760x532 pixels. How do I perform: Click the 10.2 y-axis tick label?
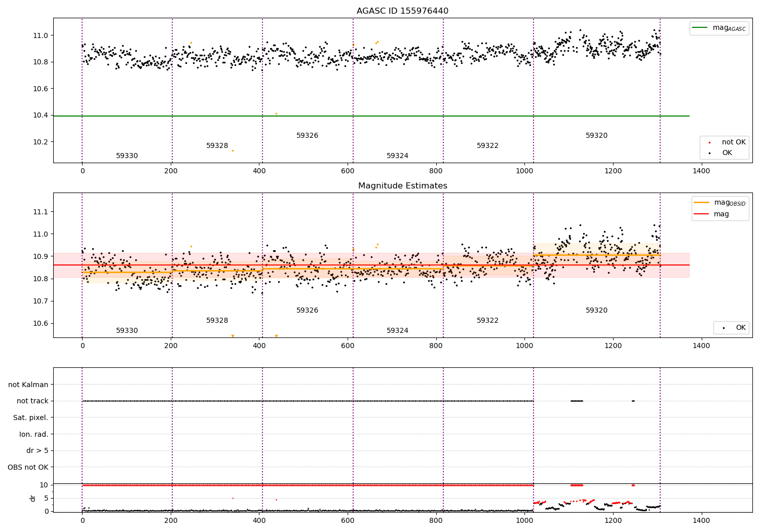(x=41, y=142)
